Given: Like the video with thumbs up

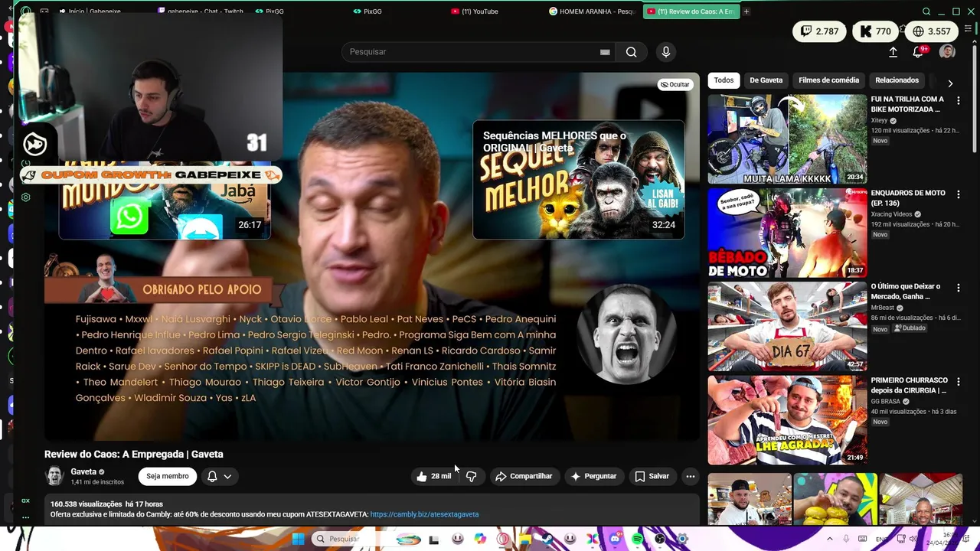Looking at the screenshot, I should point(433,476).
